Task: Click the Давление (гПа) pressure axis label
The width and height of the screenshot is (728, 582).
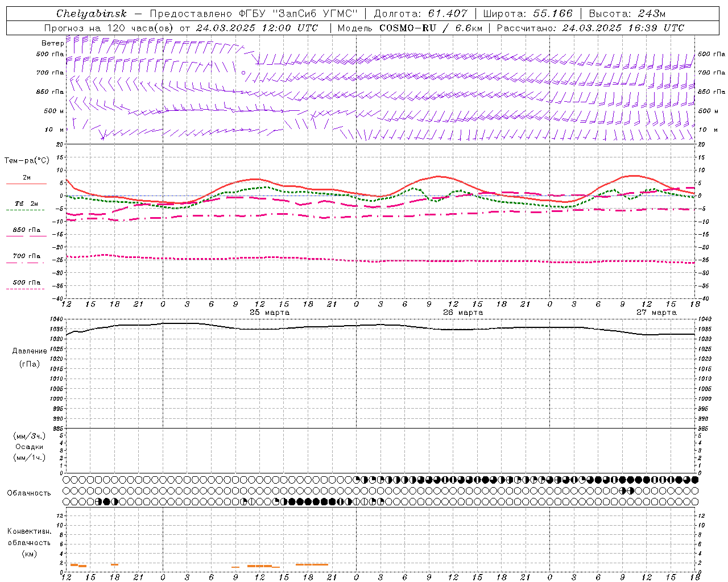Action: tap(29, 357)
